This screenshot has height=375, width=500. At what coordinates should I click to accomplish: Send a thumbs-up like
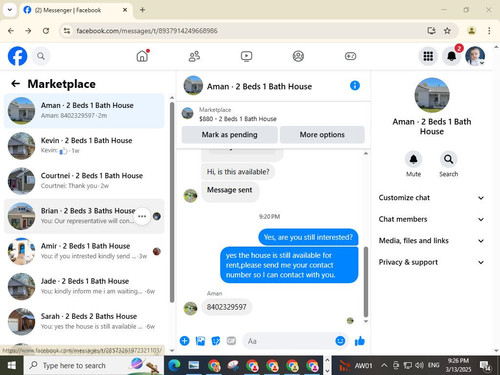(x=360, y=341)
